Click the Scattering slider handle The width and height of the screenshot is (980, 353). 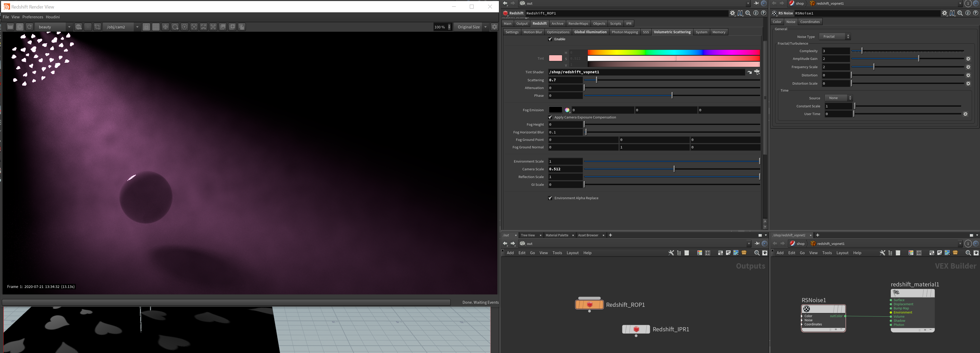tap(597, 80)
